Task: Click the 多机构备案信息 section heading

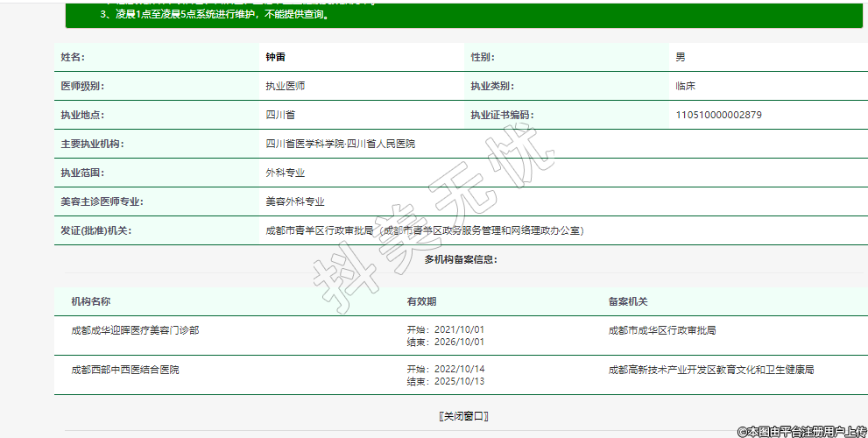Action: 461,259
